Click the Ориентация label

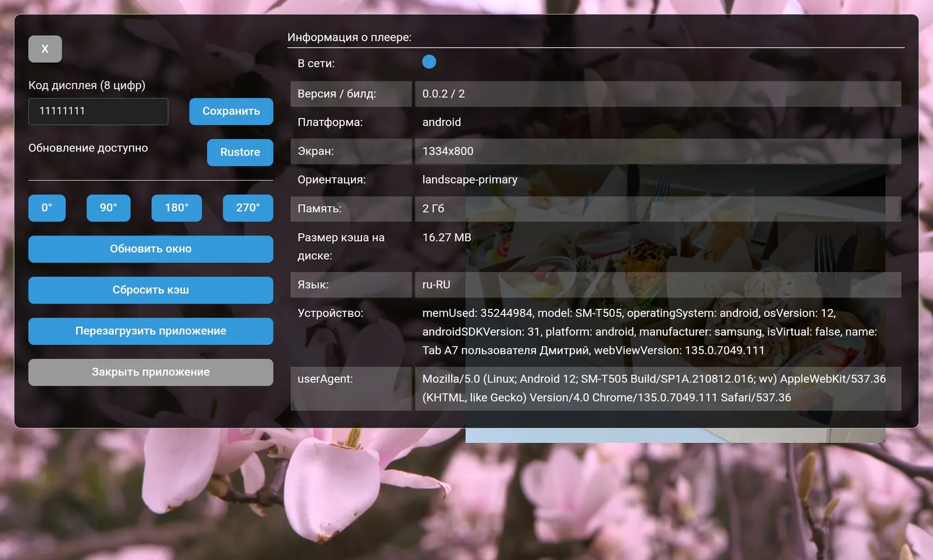[x=331, y=179]
